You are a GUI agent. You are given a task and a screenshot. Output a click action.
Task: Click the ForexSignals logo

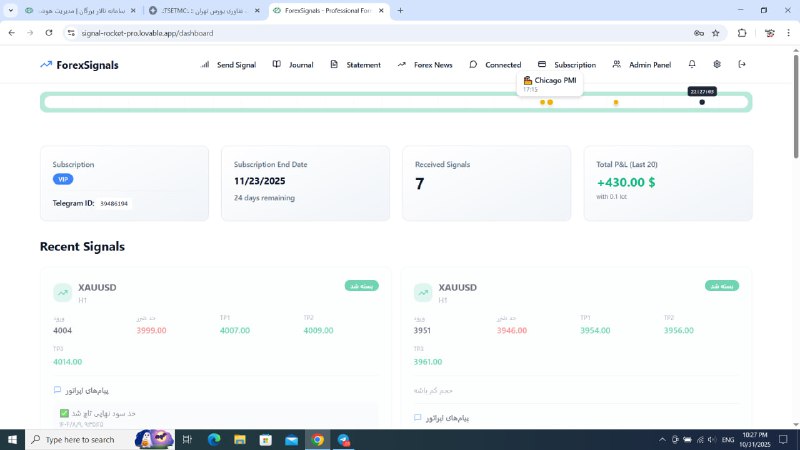coord(79,65)
